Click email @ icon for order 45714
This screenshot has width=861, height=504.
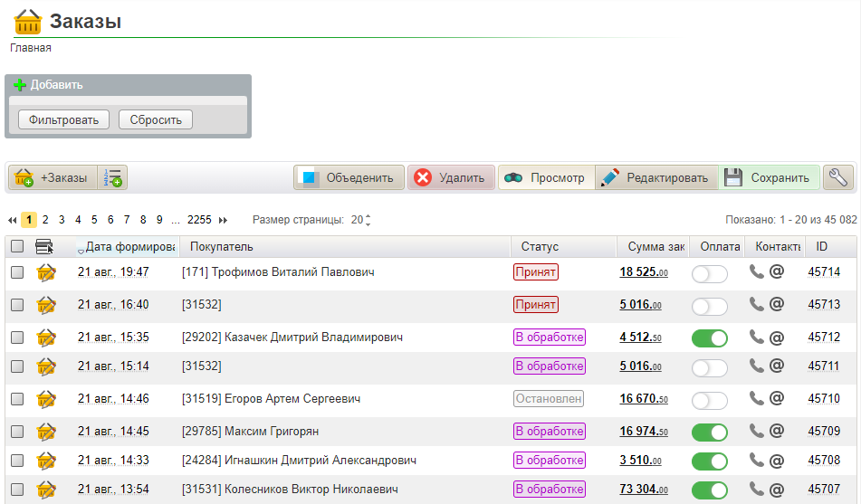777,271
